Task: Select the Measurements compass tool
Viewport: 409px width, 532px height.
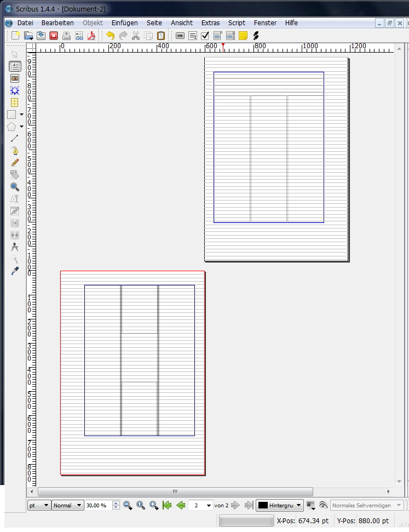Action: [x=15, y=247]
